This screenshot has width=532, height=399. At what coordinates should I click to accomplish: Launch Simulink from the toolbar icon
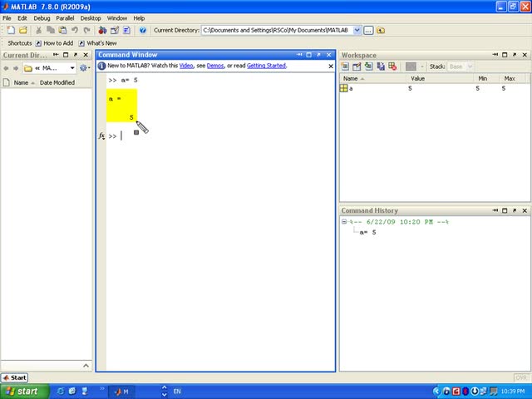[102, 30]
